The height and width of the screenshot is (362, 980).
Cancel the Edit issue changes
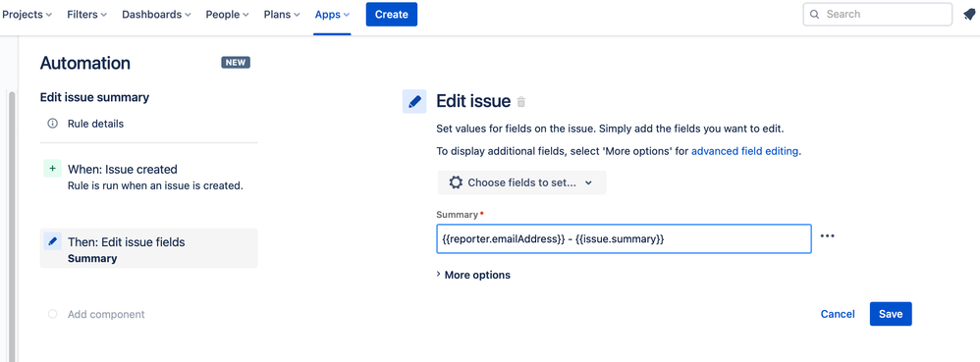838,314
